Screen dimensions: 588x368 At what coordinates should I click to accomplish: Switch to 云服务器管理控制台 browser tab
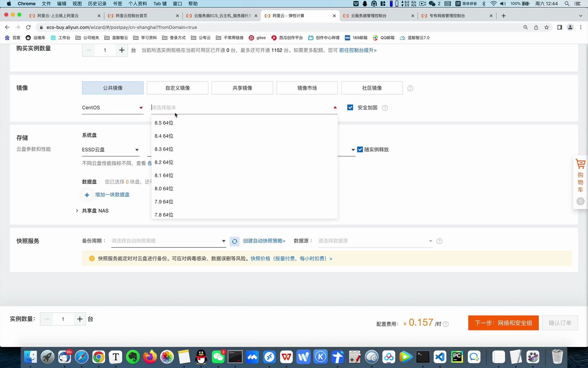pos(379,16)
